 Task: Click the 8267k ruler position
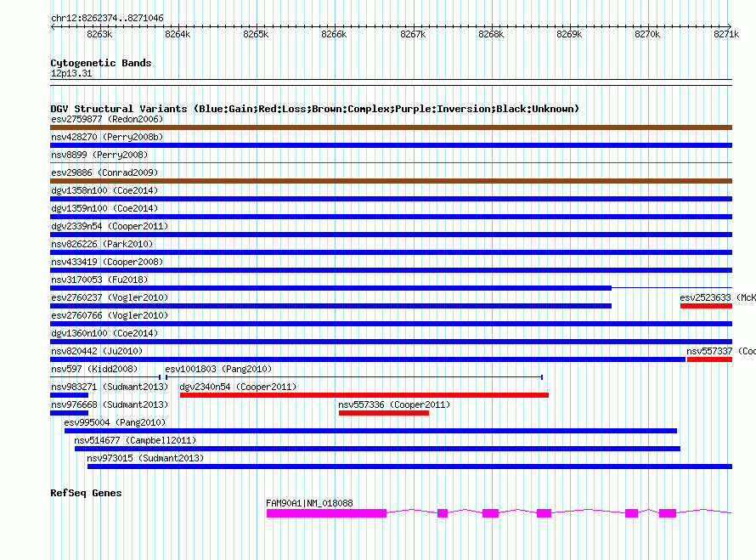click(x=413, y=34)
